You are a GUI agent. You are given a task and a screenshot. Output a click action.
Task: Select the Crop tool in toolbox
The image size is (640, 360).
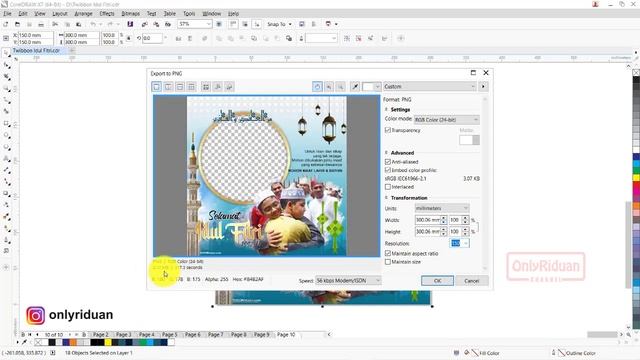pyautogui.click(x=7, y=77)
